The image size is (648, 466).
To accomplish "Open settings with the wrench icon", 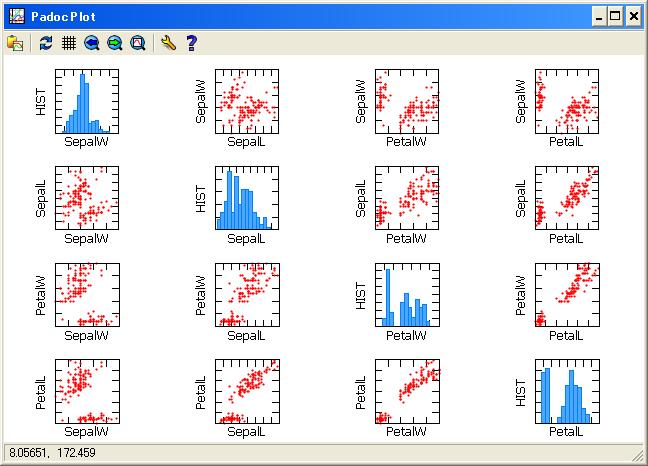I will point(167,43).
